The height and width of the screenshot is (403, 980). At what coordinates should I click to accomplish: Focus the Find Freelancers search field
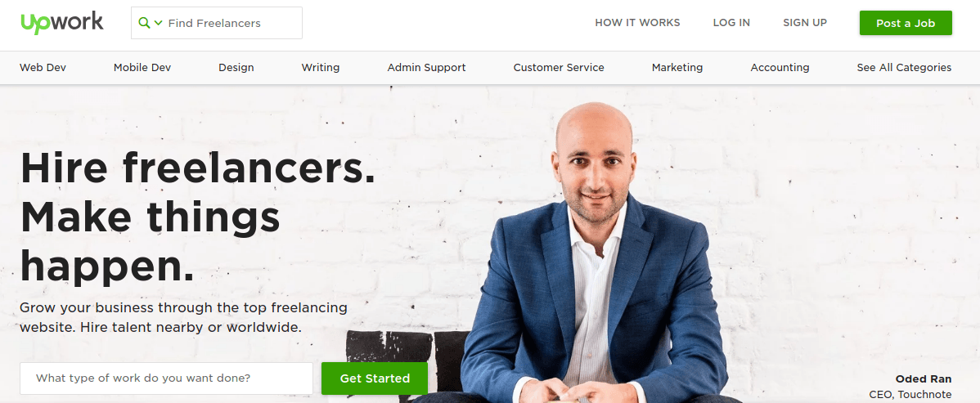pyautogui.click(x=216, y=23)
